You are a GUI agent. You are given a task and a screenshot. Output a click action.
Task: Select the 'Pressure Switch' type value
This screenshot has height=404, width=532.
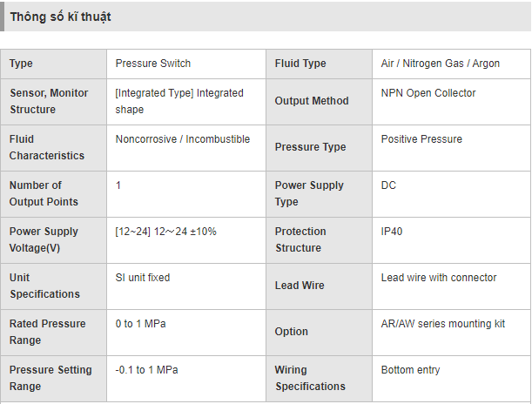point(153,64)
